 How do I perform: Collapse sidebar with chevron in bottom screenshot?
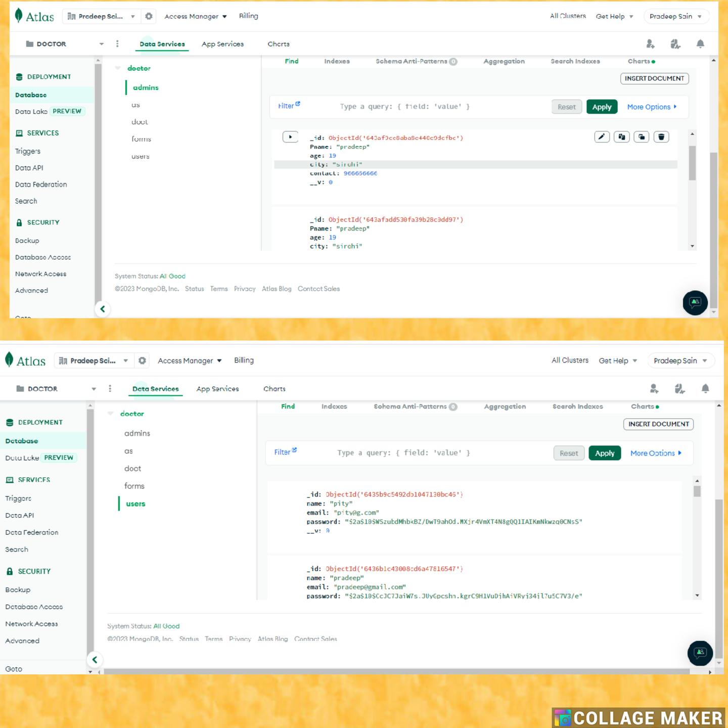(95, 660)
